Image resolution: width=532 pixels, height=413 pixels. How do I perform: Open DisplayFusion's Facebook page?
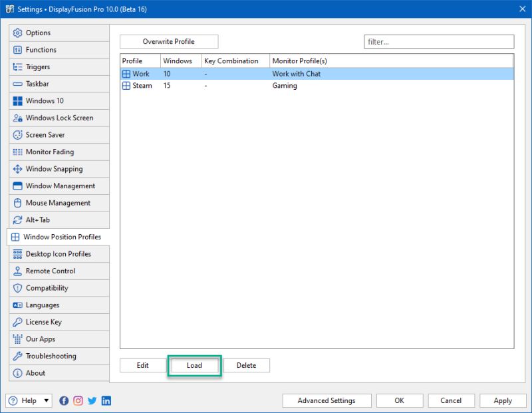pyautogui.click(x=64, y=401)
